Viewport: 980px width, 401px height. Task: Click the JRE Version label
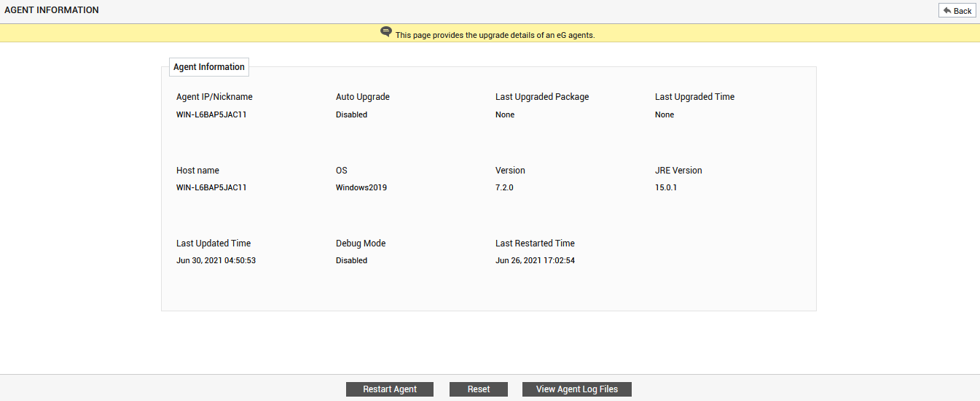pyautogui.click(x=678, y=171)
